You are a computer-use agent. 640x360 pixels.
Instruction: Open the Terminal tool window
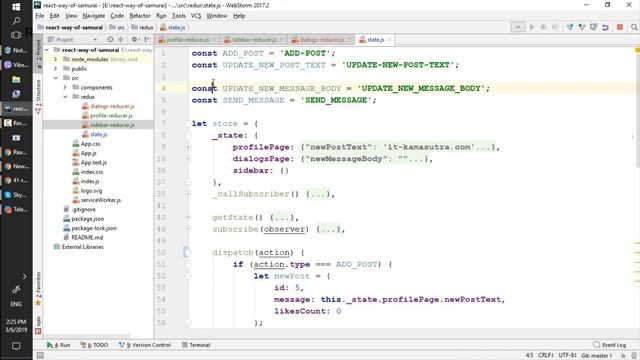[196, 345]
